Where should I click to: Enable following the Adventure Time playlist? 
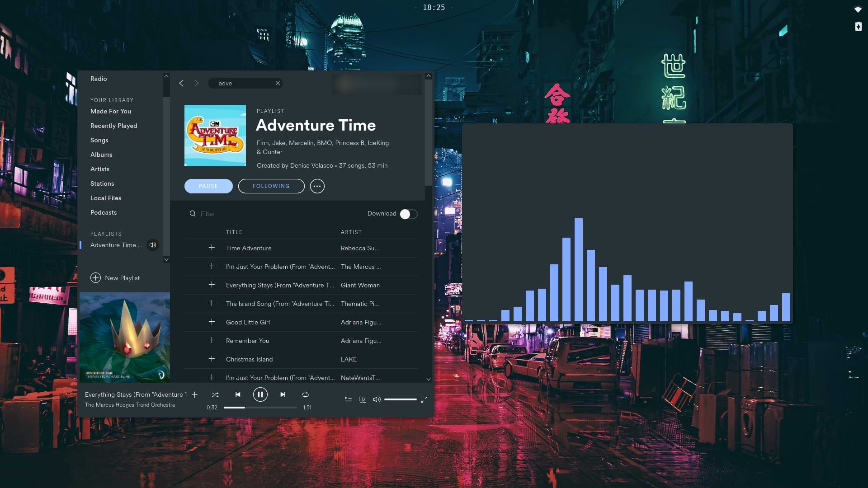point(271,186)
